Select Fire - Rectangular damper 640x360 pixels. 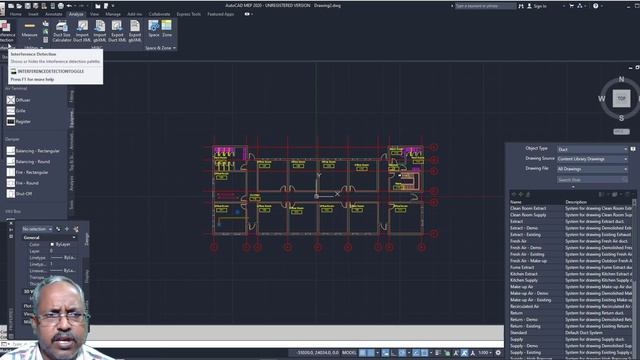[x=27, y=172]
